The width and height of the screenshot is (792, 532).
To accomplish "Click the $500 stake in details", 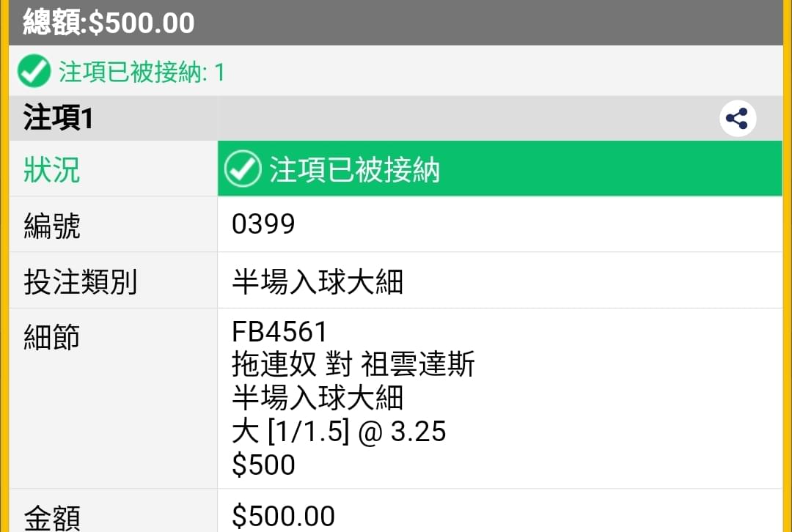I will 263,465.
